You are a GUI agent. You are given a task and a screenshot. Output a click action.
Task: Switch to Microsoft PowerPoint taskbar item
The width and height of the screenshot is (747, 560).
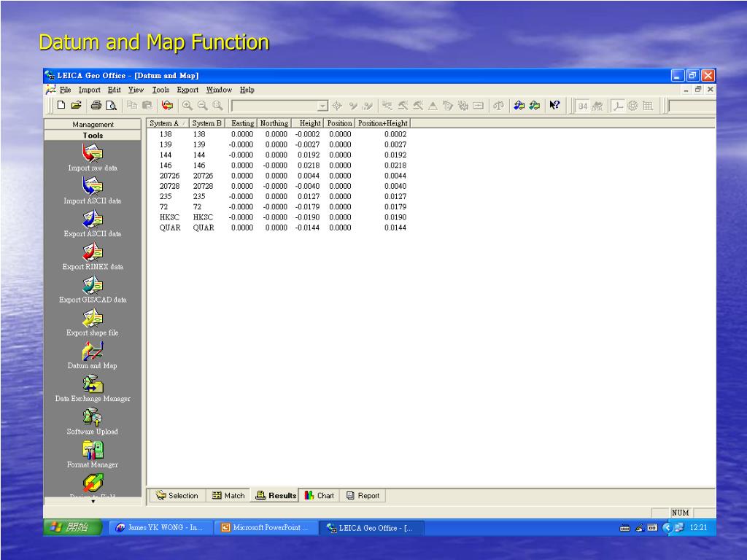click(266, 528)
